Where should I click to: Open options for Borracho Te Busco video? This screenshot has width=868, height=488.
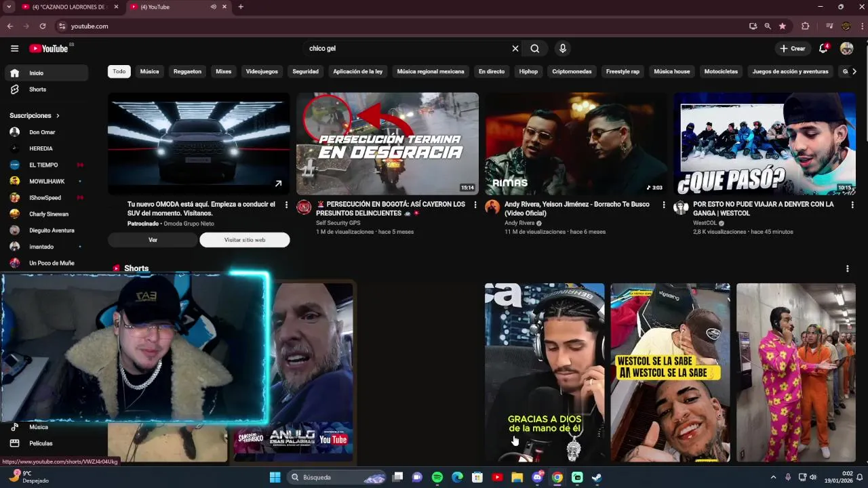(x=663, y=205)
